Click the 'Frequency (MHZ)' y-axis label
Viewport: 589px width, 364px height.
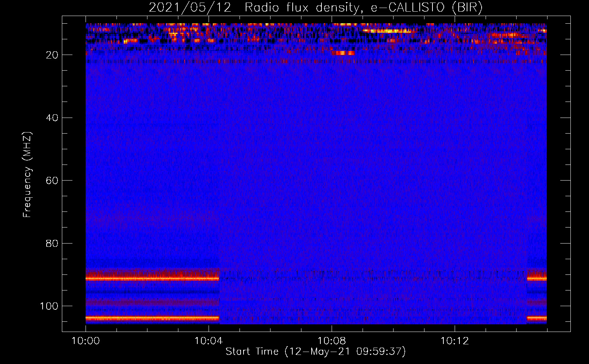tap(27, 175)
